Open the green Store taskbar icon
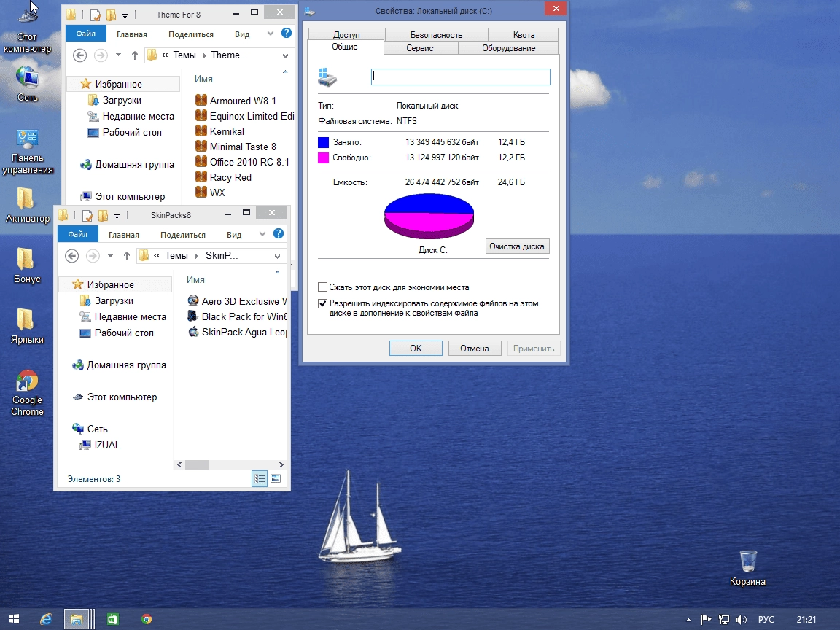The image size is (840, 630). point(112,619)
